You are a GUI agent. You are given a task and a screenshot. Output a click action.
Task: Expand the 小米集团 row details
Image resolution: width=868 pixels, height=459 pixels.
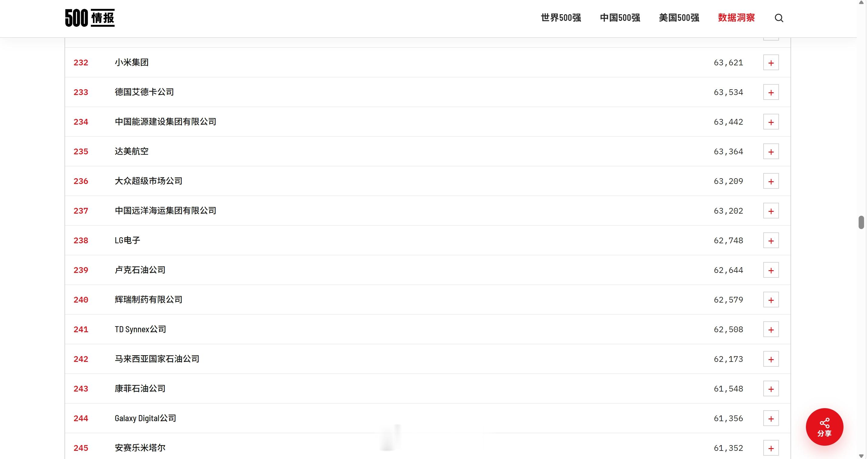tap(771, 63)
